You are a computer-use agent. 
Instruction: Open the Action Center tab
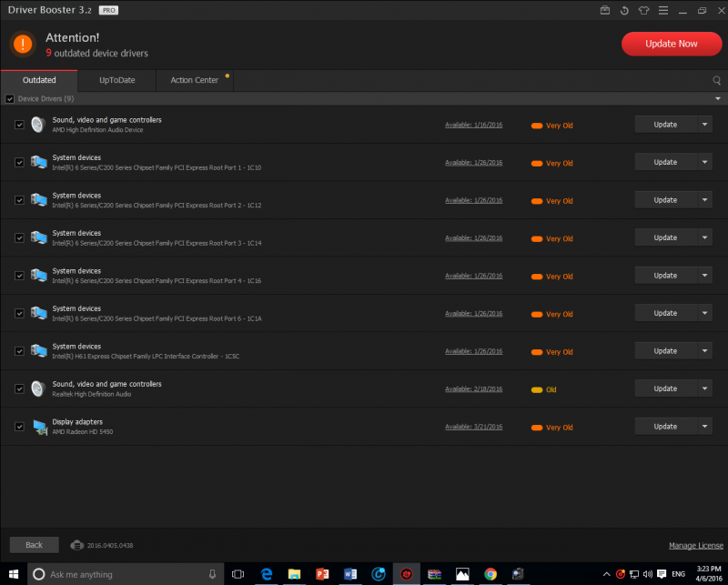tap(195, 80)
